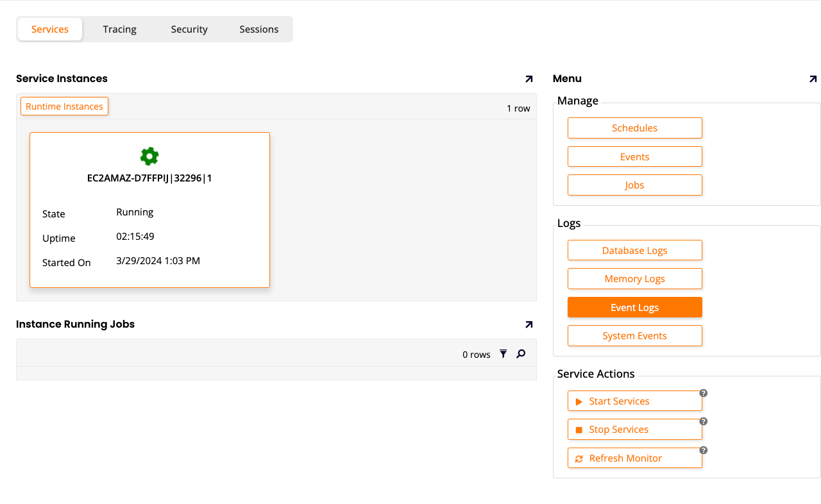Expand the Menu panel arrow
The width and height of the screenshot is (821, 504).
pyautogui.click(x=813, y=79)
